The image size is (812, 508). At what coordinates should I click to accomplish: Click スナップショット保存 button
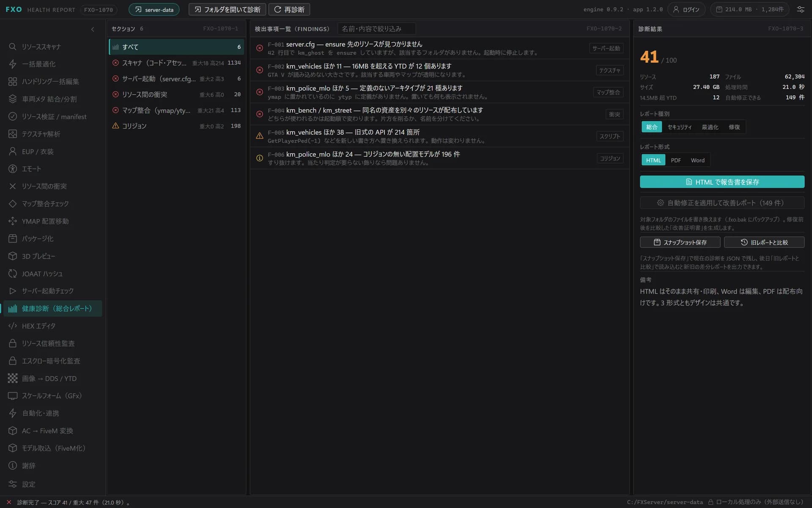click(680, 242)
